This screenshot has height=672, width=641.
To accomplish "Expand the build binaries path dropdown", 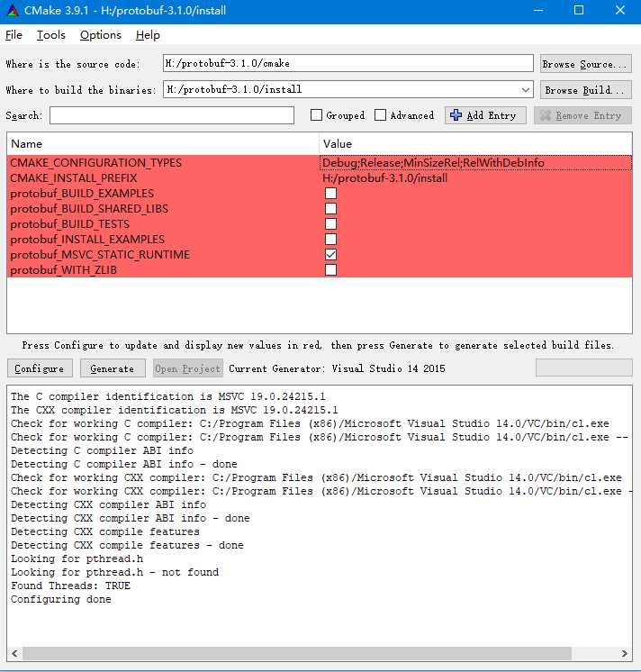I will 526,89.
